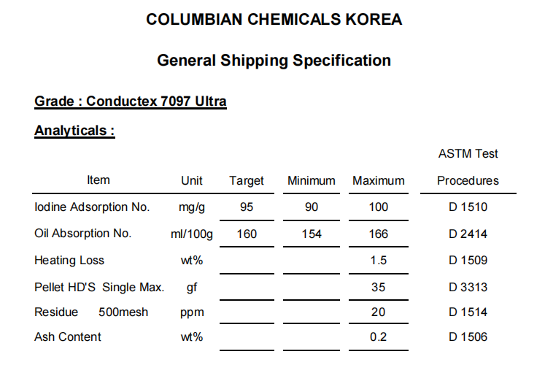Click the D 1506 procedure code
The image size is (545, 392).
[468, 337]
